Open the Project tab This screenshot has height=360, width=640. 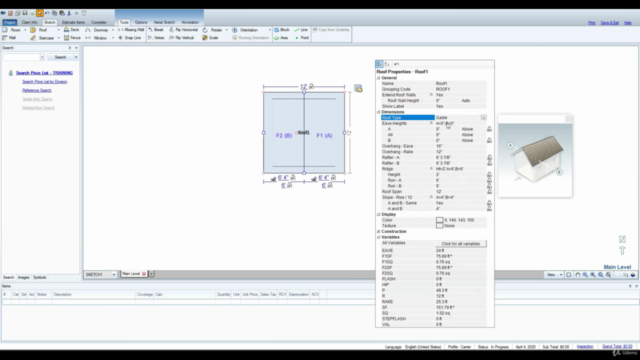(9, 22)
